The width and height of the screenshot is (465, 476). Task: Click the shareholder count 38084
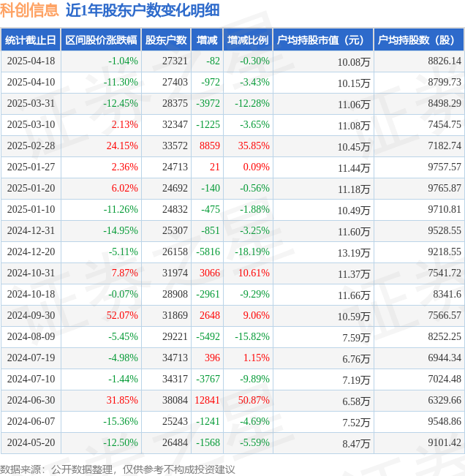point(175,401)
